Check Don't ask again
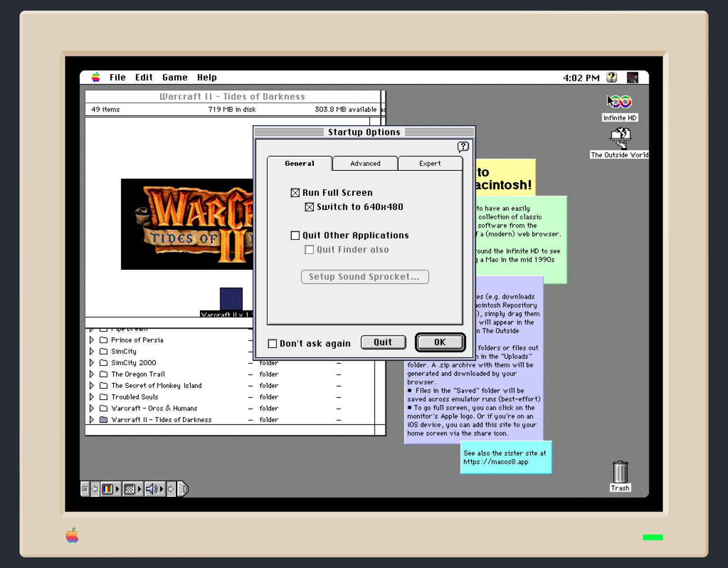The width and height of the screenshot is (728, 568). 273,343
